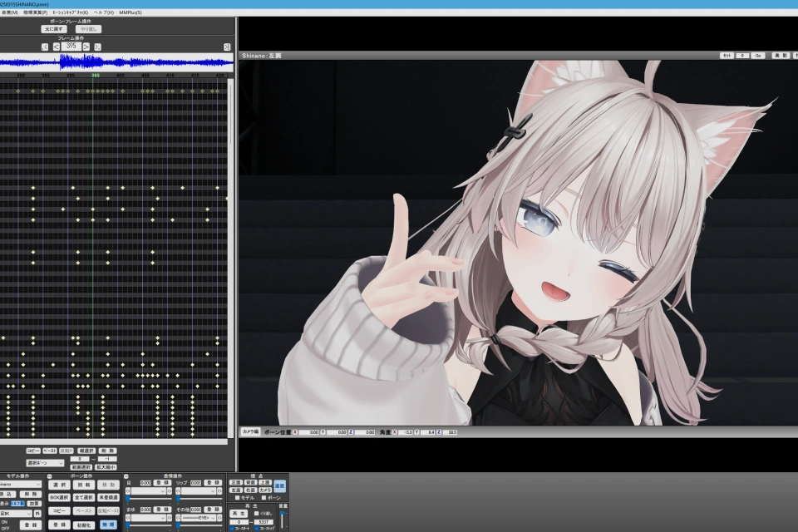Open the まゆ eyebrow morph dropdown

(148, 518)
